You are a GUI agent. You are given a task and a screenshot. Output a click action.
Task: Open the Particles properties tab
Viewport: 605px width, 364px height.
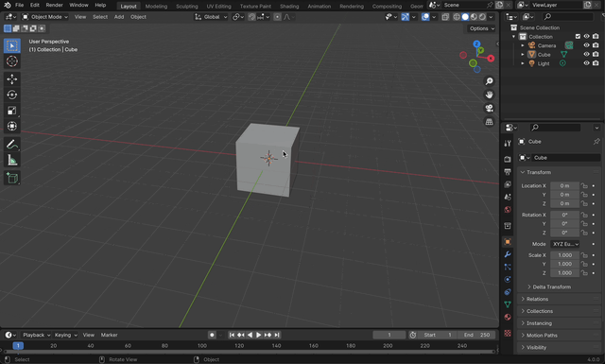click(x=508, y=267)
